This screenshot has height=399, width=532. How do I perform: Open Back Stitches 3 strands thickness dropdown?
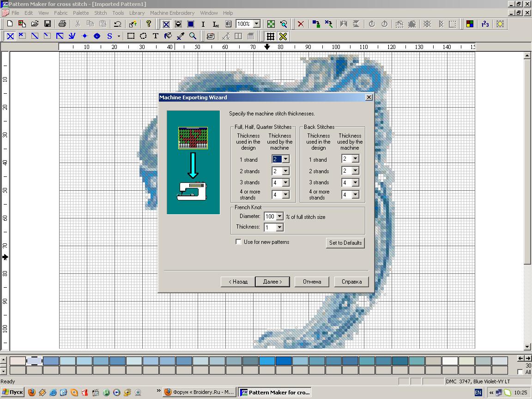tap(355, 183)
